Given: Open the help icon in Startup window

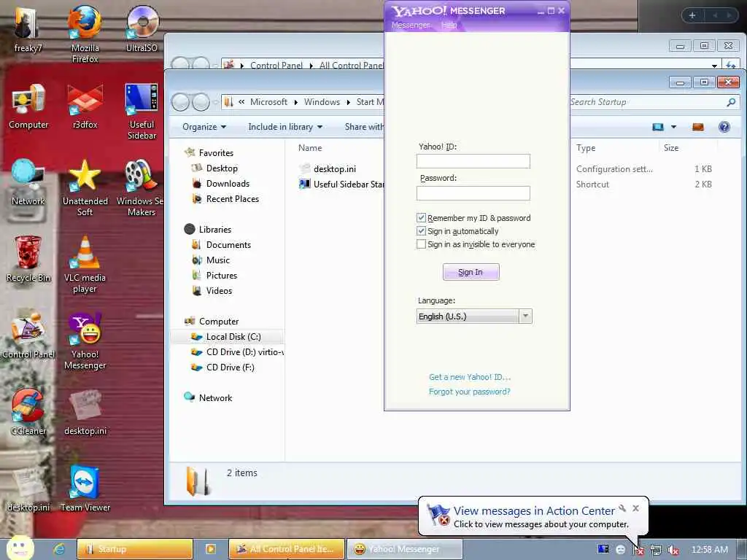Looking at the screenshot, I should (x=724, y=127).
